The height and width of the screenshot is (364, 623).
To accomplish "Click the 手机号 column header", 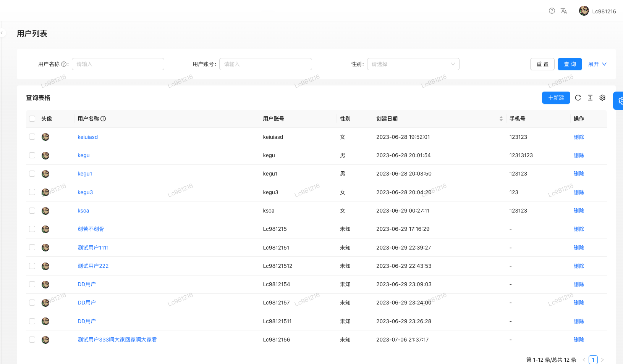I will pos(517,119).
